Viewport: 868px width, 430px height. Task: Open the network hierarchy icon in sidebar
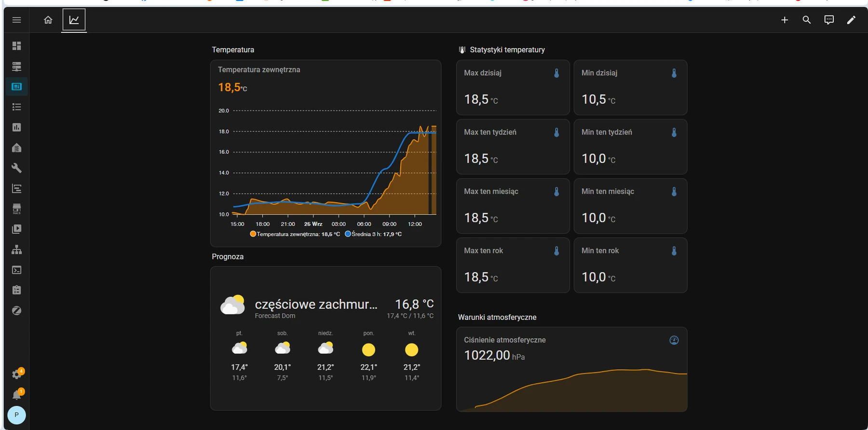[x=16, y=250]
